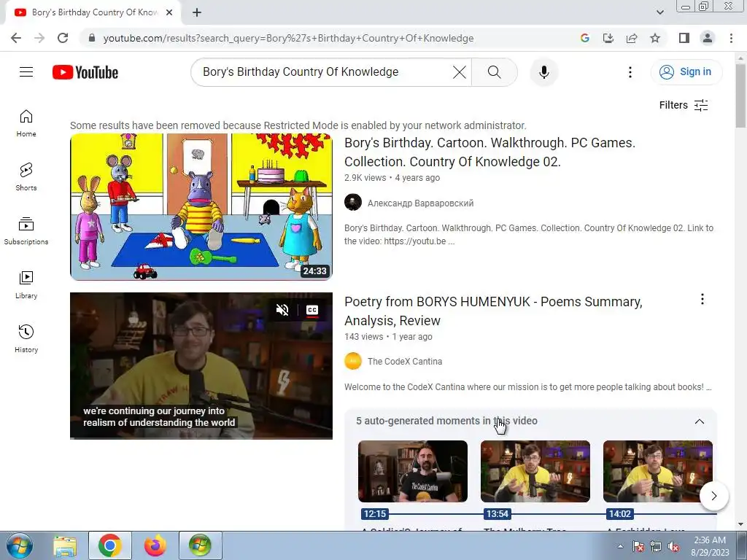Open the 12:15 moment thumbnail

(413, 472)
